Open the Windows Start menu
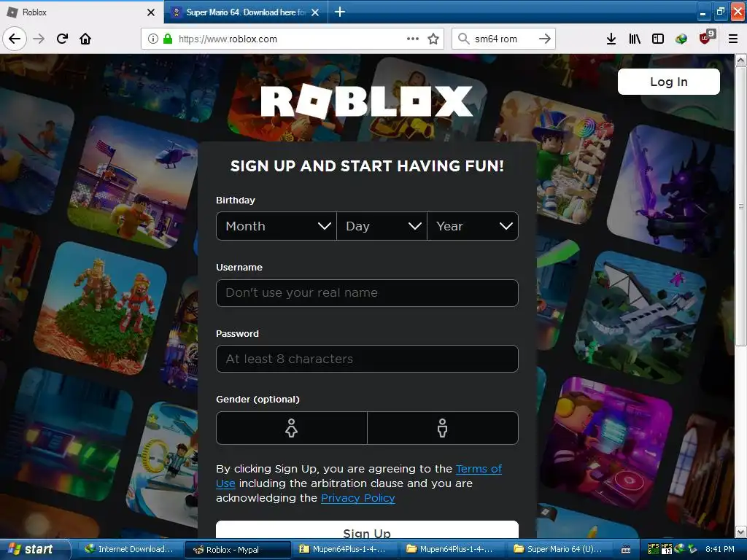This screenshot has width=747, height=560. pyautogui.click(x=35, y=549)
